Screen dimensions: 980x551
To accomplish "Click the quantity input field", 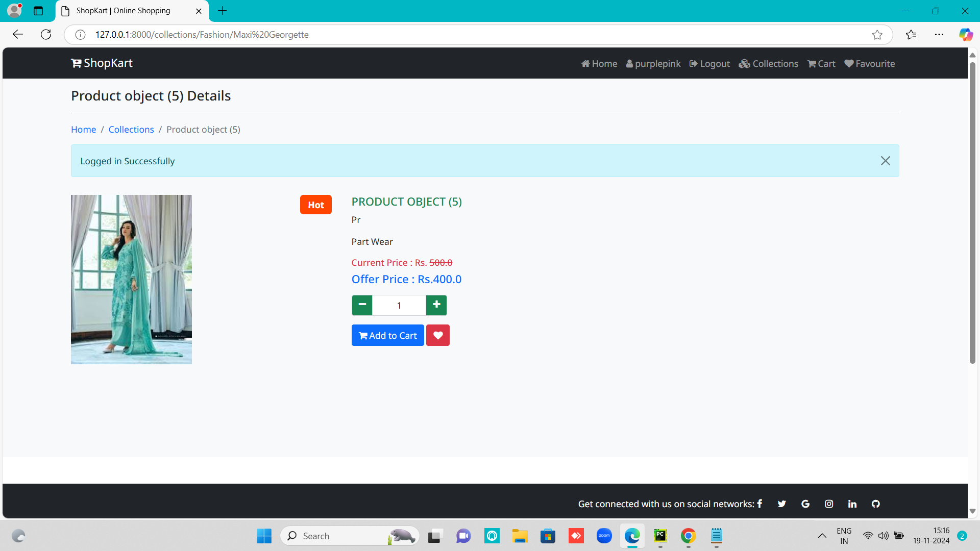I will tap(399, 305).
